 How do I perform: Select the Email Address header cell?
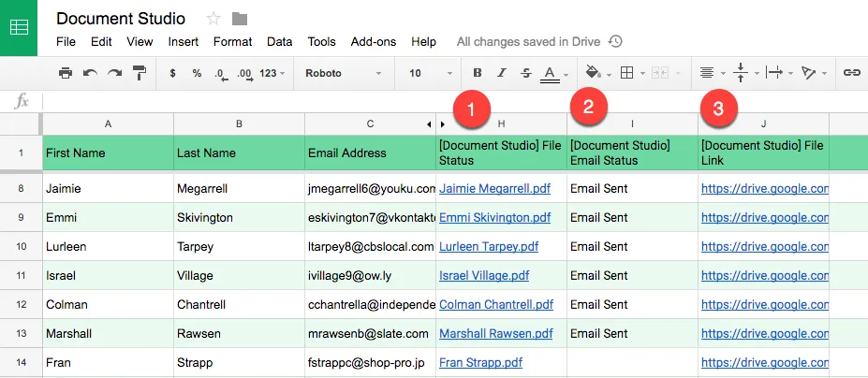click(x=371, y=153)
